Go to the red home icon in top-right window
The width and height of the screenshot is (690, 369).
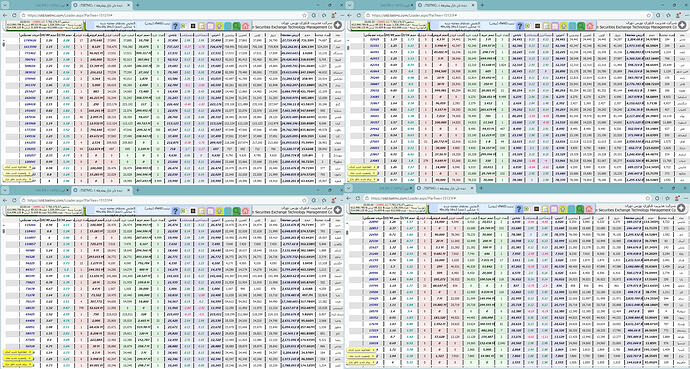590,26
